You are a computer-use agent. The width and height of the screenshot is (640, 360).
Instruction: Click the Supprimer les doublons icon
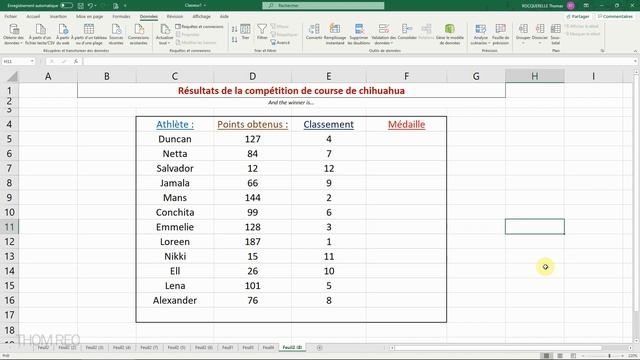[x=359, y=34]
